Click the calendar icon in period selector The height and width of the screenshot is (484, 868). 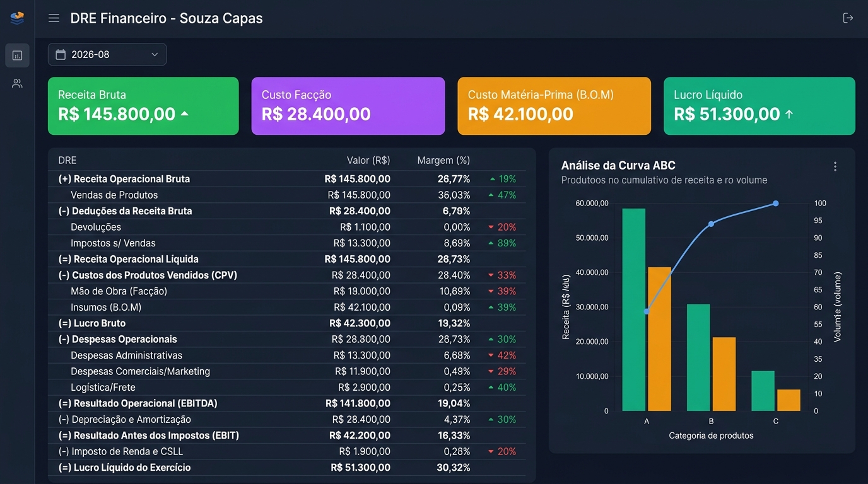click(x=61, y=54)
